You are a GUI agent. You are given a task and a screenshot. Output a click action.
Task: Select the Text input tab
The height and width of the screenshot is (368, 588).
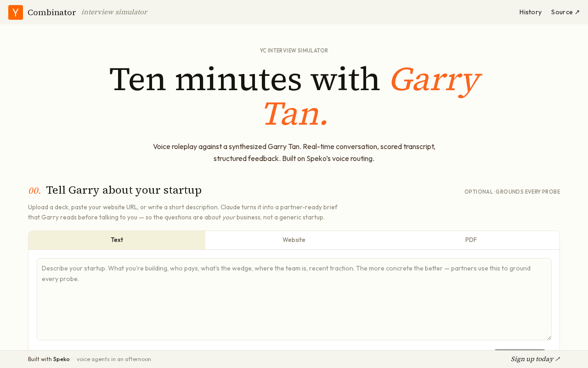coord(117,240)
